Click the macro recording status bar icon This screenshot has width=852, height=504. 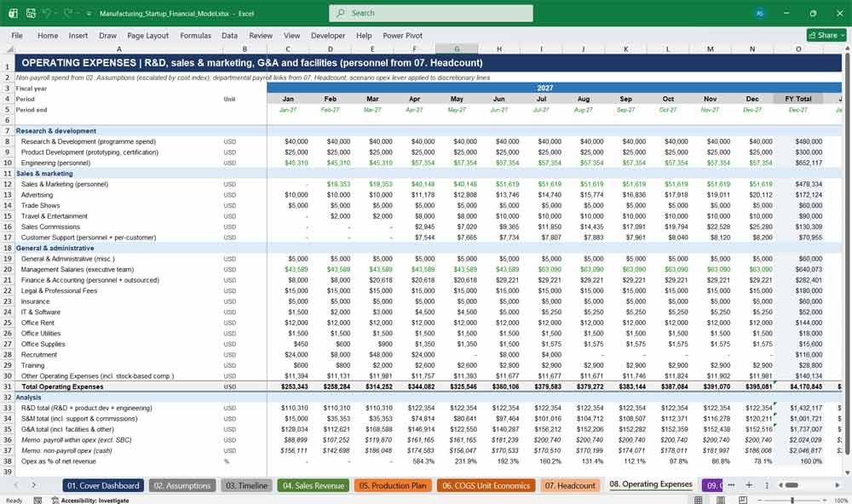point(37,501)
